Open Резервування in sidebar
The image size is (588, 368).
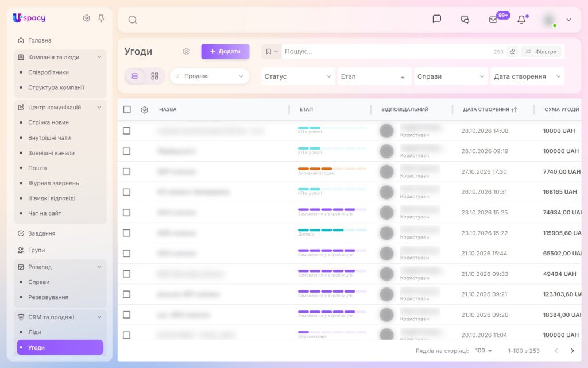60,297
